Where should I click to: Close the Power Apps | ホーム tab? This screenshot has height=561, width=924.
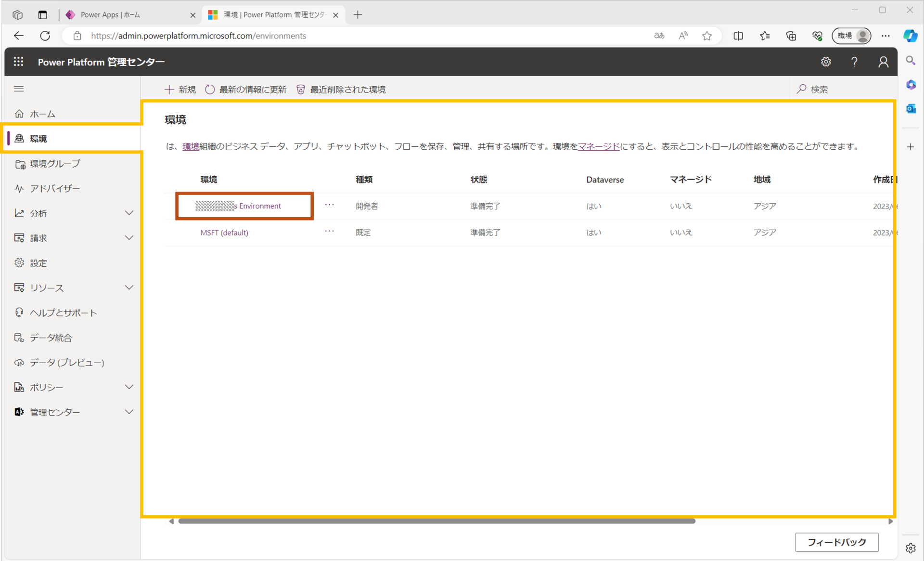coord(193,15)
